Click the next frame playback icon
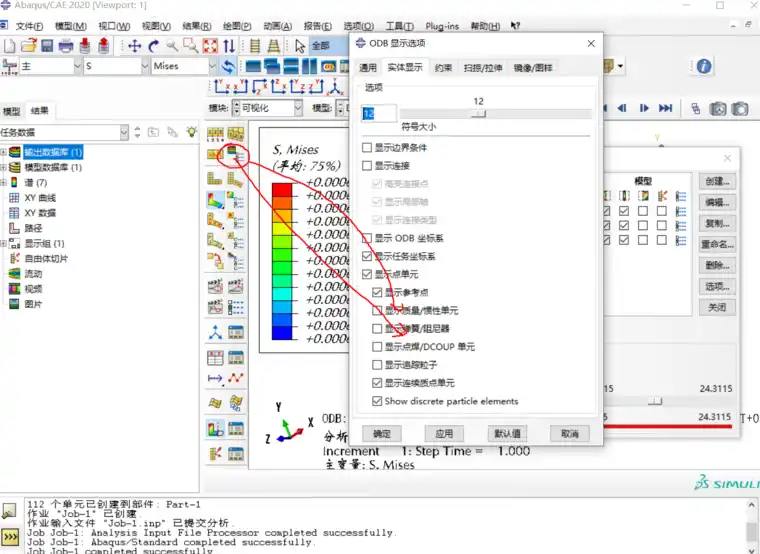 [x=644, y=108]
